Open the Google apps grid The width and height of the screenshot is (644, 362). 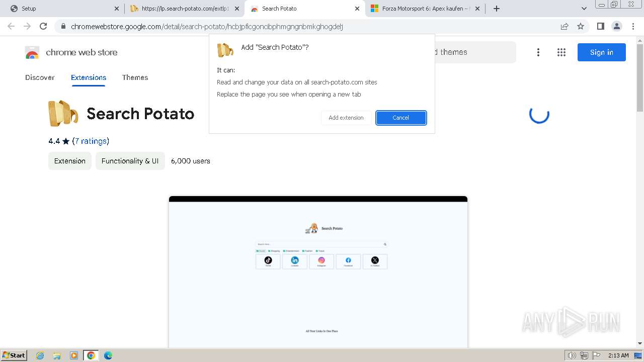(x=561, y=52)
